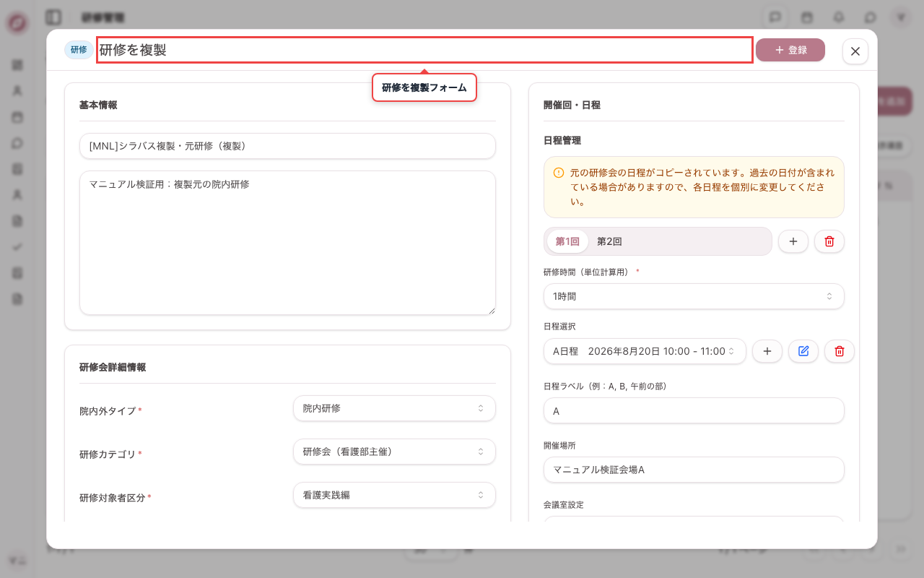Open the 研修対象者区分 dropdown showing 看護実践編

394,495
